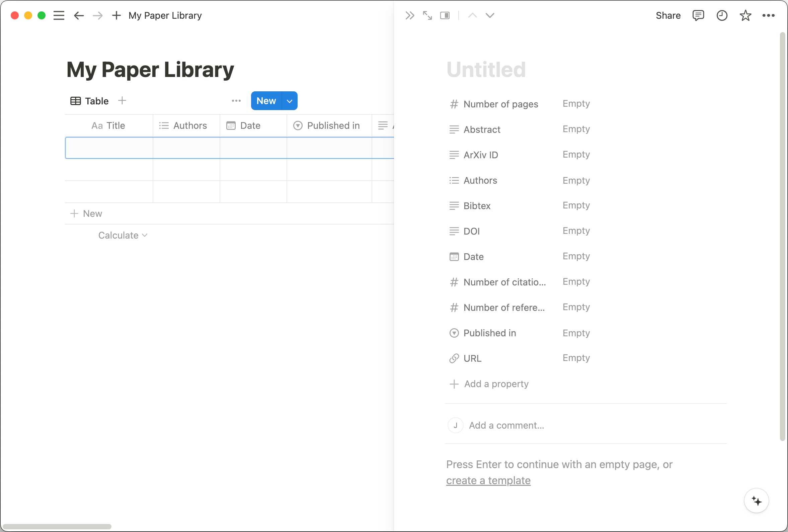Set Empty value for Date property
788x532 pixels.
pyautogui.click(x=576, y=256)
